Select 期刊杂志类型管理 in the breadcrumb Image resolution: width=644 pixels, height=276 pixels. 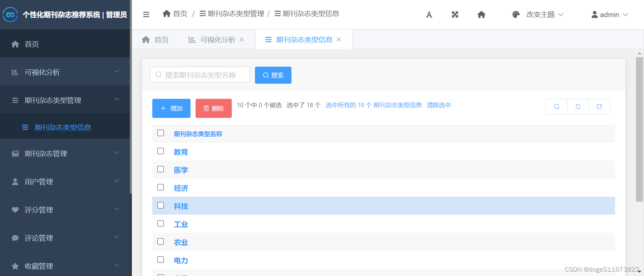click(x=232, y=13)
